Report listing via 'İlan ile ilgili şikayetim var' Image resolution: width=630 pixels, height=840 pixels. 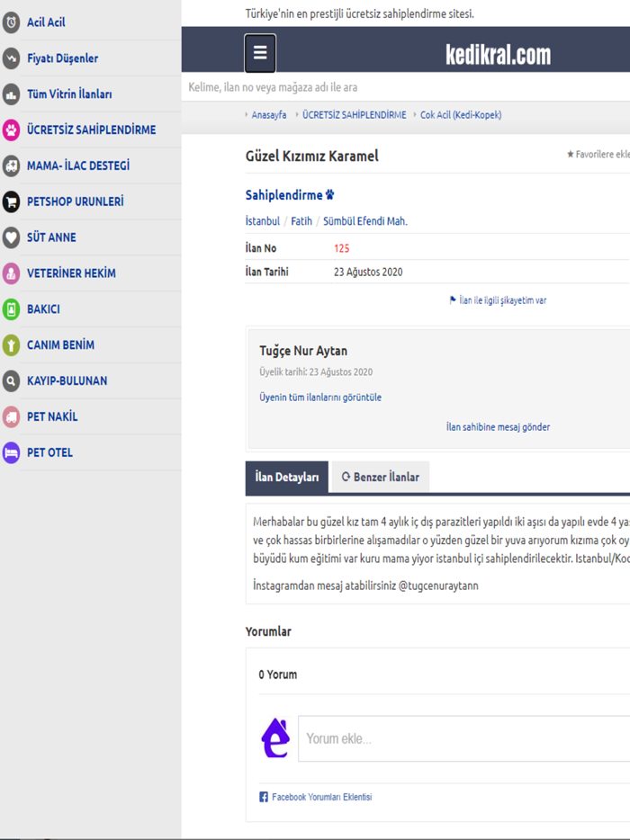tap(501, 300)
